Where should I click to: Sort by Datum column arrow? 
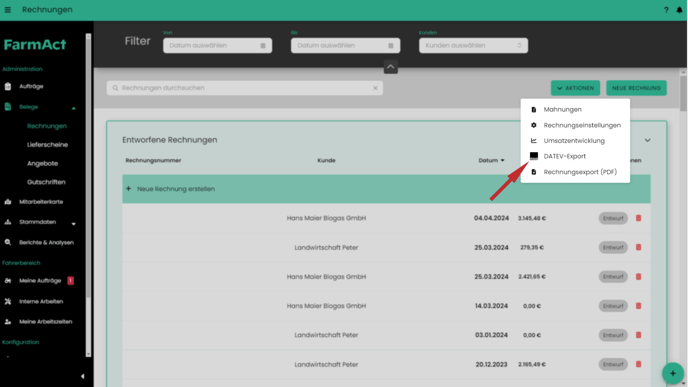[x=502, y=161]
